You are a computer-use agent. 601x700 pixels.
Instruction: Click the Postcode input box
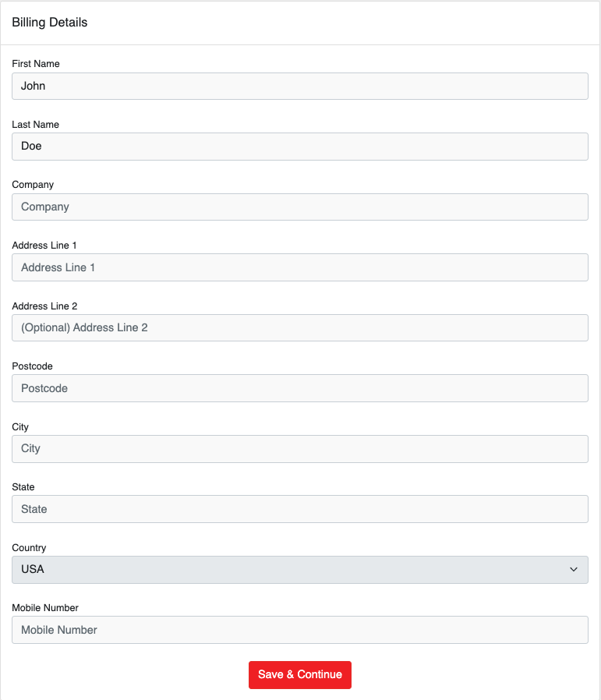point(299,388)
